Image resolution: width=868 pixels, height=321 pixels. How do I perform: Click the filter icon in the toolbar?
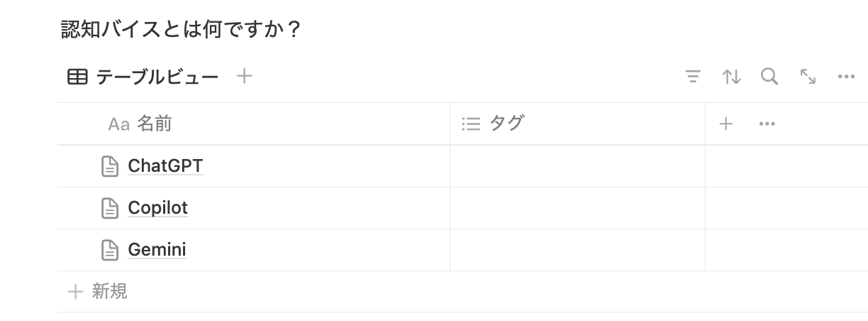(693, 77)
